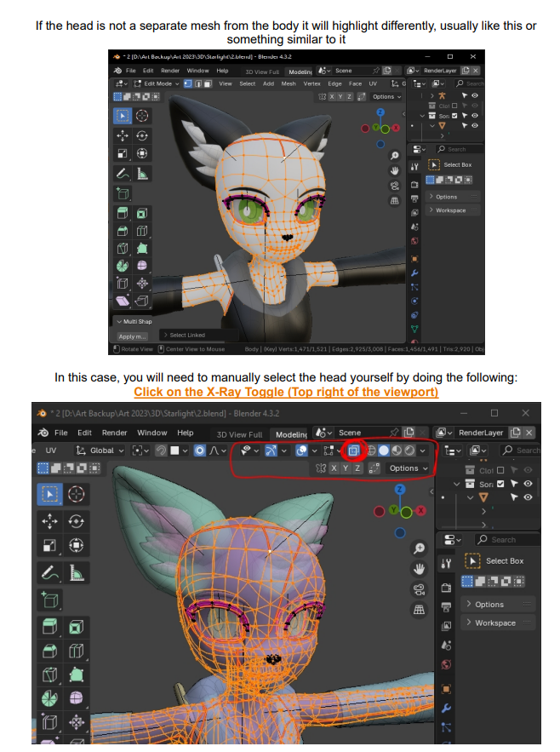Image resolution: width=560 pixels, height=752 pixels.
Task: Click the orange X-Ray Toggle instruction link
Action: tap(286, 392)
